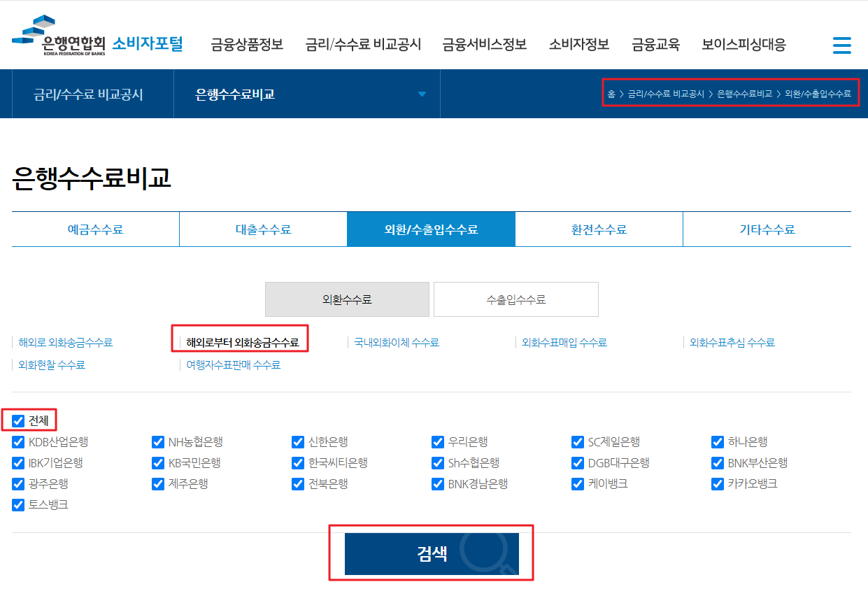
Task: Select the 예금수수료 tab
Action: pos(95,229)
